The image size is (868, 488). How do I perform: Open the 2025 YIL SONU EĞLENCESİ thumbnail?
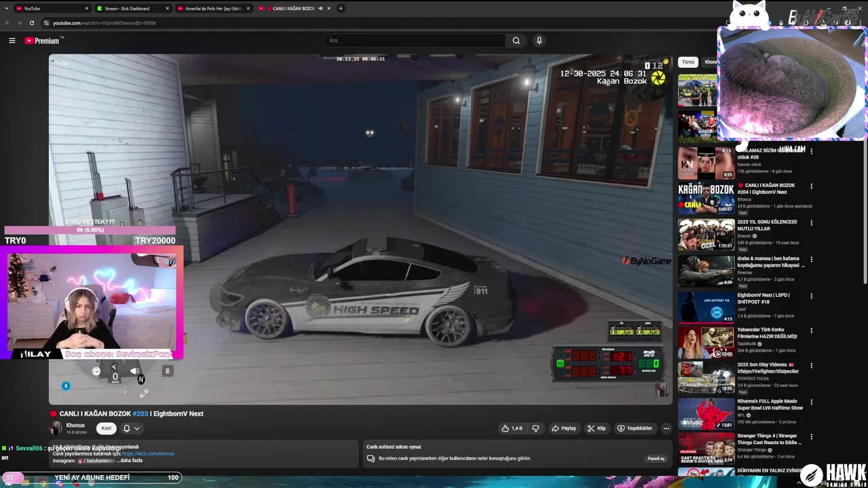[706, 235]
